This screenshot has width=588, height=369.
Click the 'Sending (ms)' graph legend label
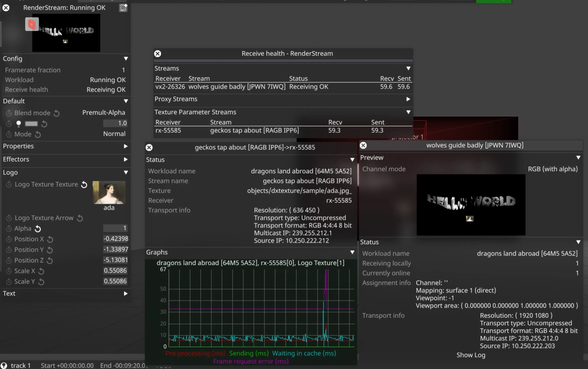tap(249, 353)
